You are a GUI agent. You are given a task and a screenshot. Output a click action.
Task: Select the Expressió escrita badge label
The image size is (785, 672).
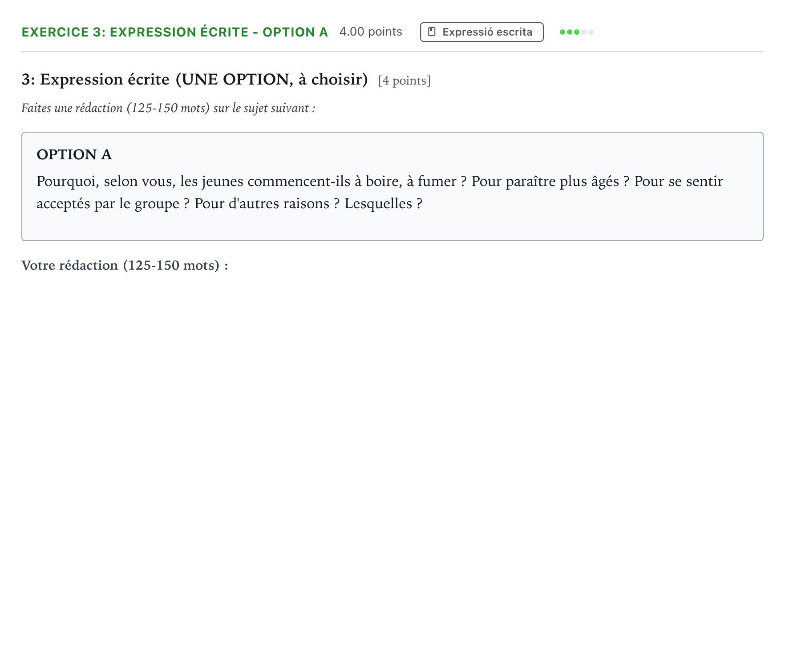pyautogui.click(x=487, y=32)
